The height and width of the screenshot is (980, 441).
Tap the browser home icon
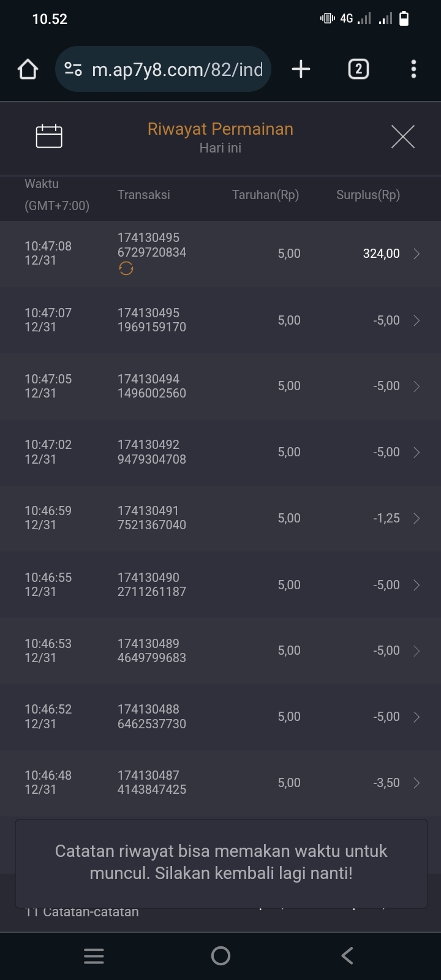coord(28,69)
